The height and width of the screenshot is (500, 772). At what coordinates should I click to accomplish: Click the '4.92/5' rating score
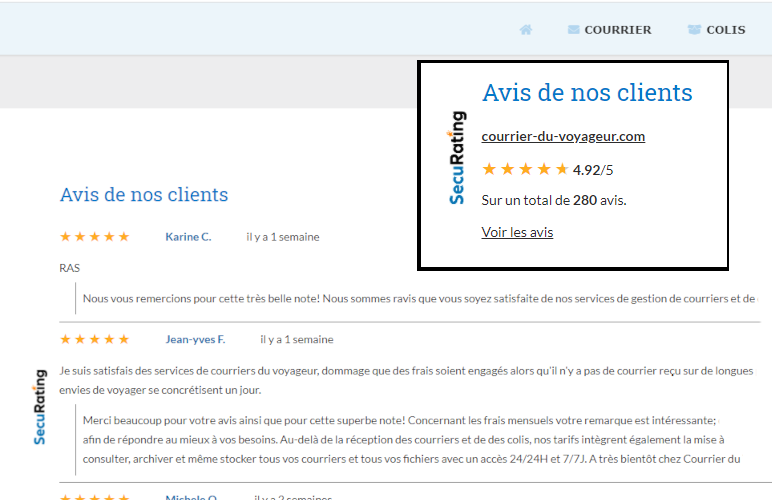pyautogui.click(x=593, y=170)
